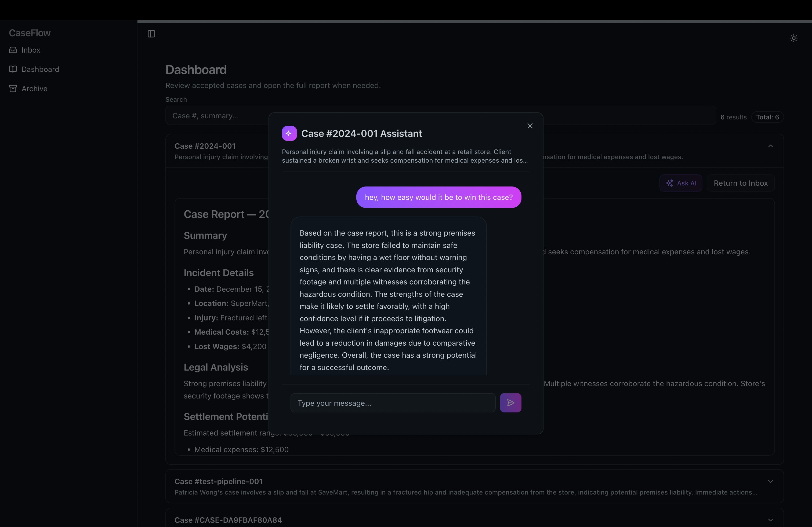Click Return to Inbox button
Image resolution: width=812 pixels, height=527 pixels.
(x=740, y=183)
